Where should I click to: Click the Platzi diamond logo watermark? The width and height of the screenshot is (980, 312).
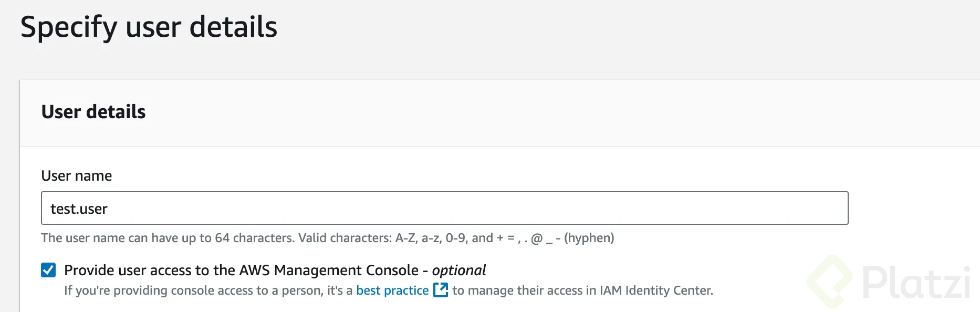tap(831, 282)
